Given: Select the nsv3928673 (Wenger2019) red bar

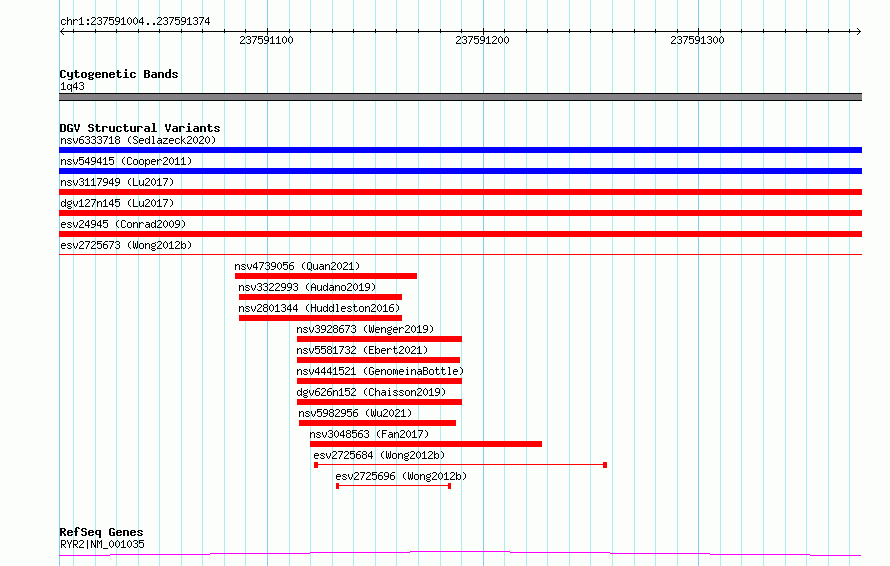Looking at the screenshot, I should (379, 339).
